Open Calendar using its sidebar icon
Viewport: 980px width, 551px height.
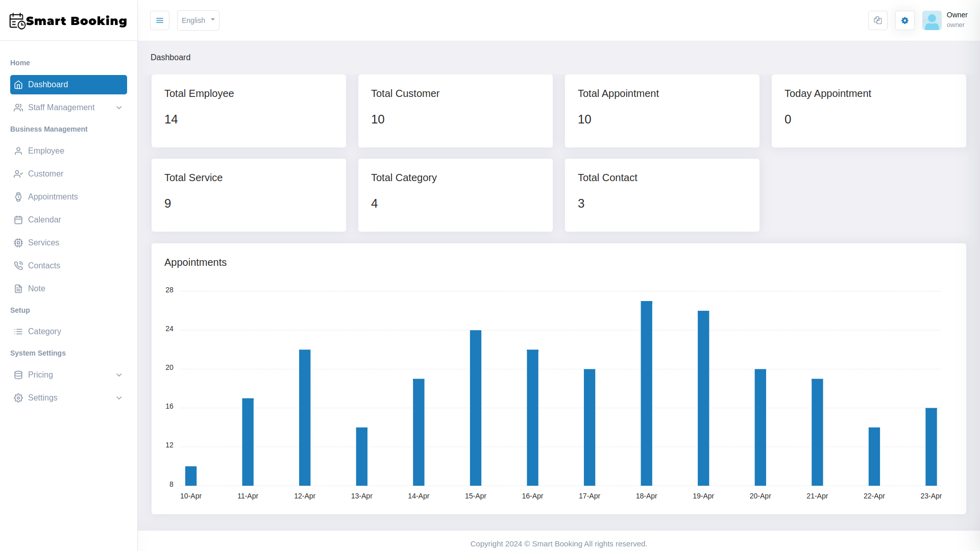tap(18, 219)
